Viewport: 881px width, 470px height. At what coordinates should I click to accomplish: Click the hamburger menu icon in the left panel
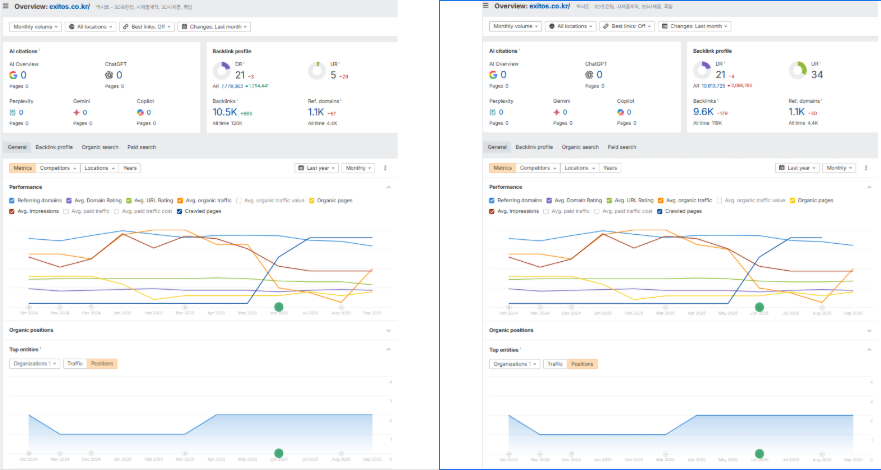pos(7,6)
